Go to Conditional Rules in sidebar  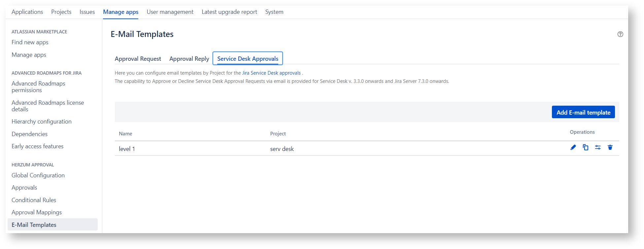[x=34, y=200]
